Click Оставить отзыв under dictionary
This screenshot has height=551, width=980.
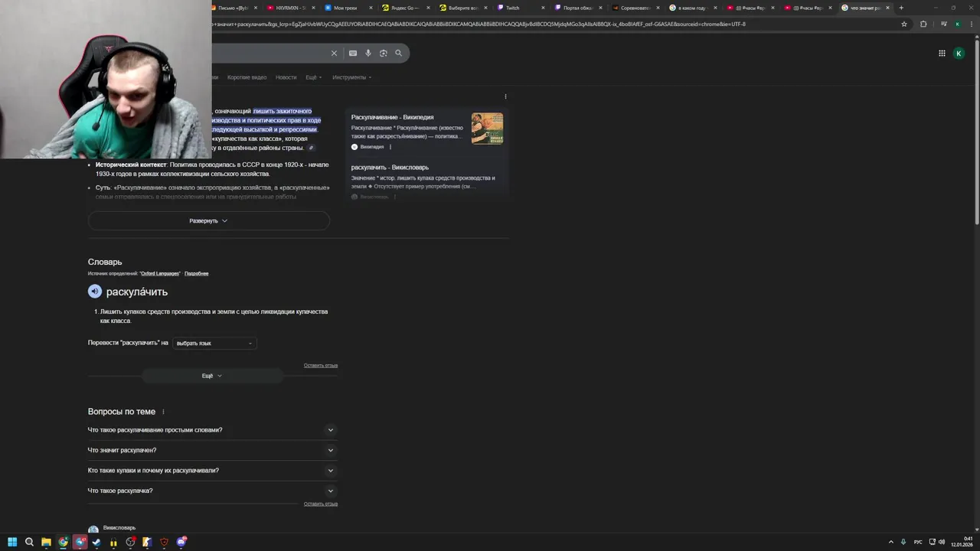[321, 365]
